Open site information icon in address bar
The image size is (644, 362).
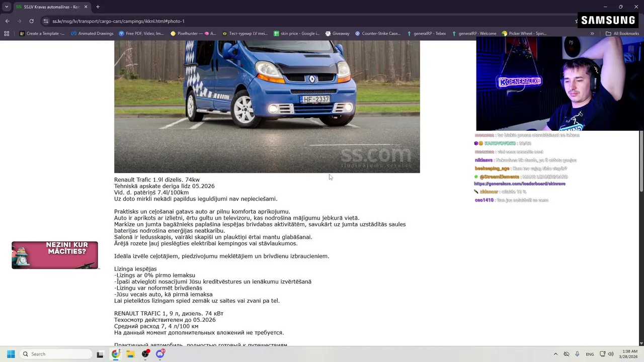[x=46, y=21]
